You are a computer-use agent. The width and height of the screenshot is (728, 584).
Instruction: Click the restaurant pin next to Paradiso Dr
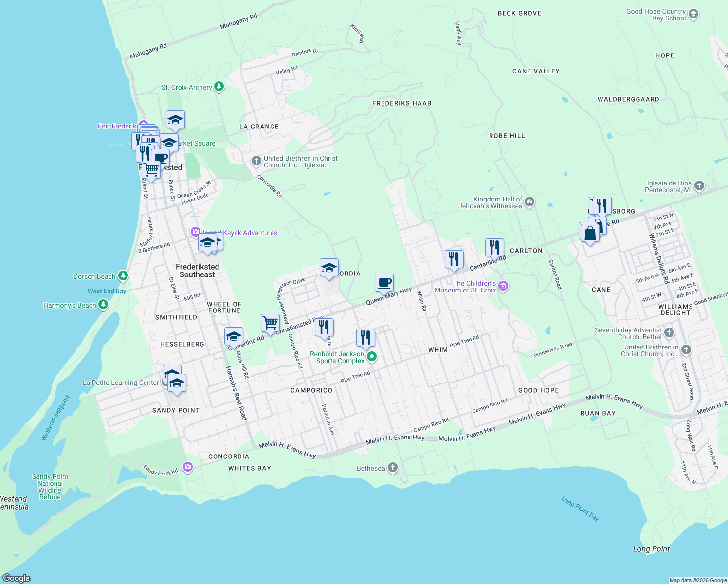pyautogui.click(x=325, y=328)
